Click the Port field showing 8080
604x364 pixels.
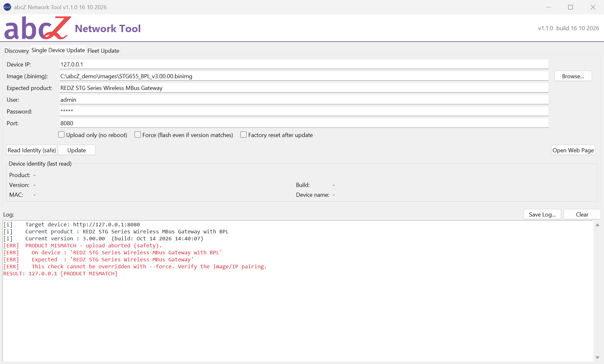(304, 123)
